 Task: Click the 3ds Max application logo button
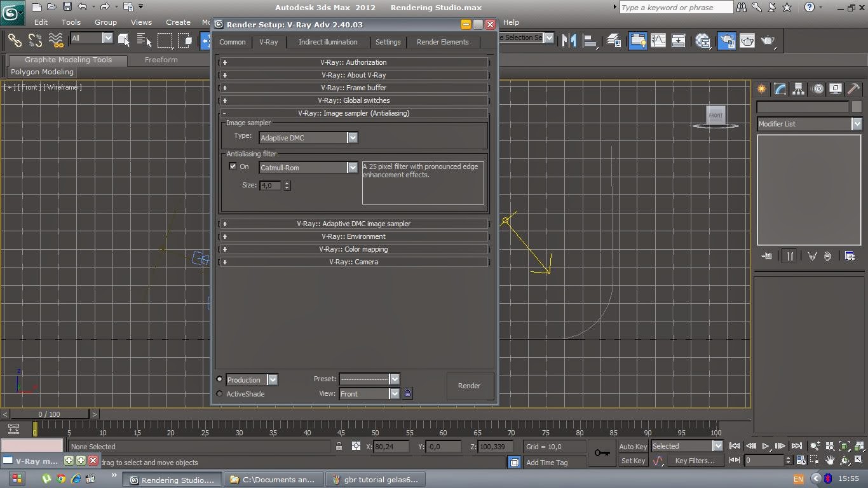click(12, 12)
